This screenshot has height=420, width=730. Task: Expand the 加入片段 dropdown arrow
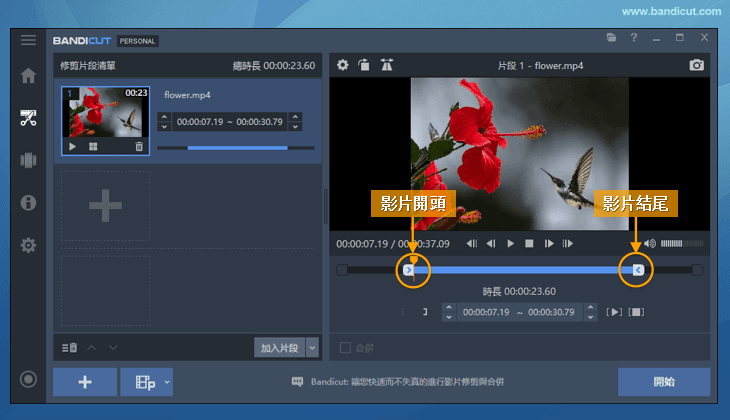pos(312,348)
